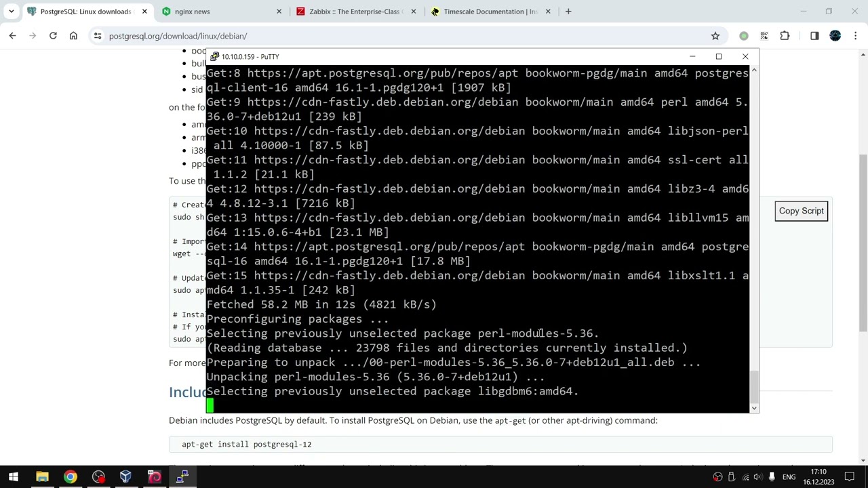Close the Zabbix tab
Screen dimensions: 868x488
pos(413,12)
